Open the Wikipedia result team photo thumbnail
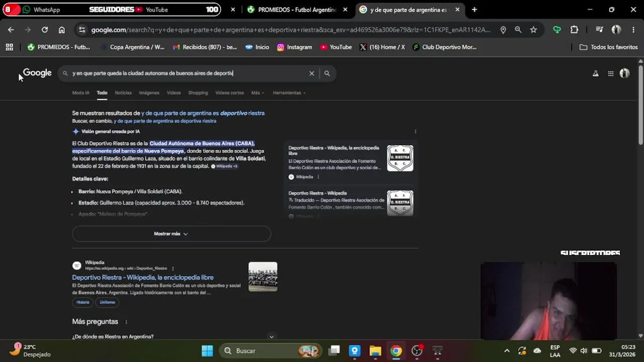The width and height of the screenshot is (644, 362). 263,277
